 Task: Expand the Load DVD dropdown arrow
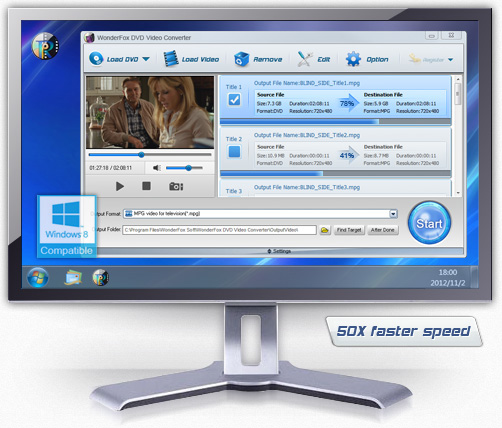[x=146, y=59]
